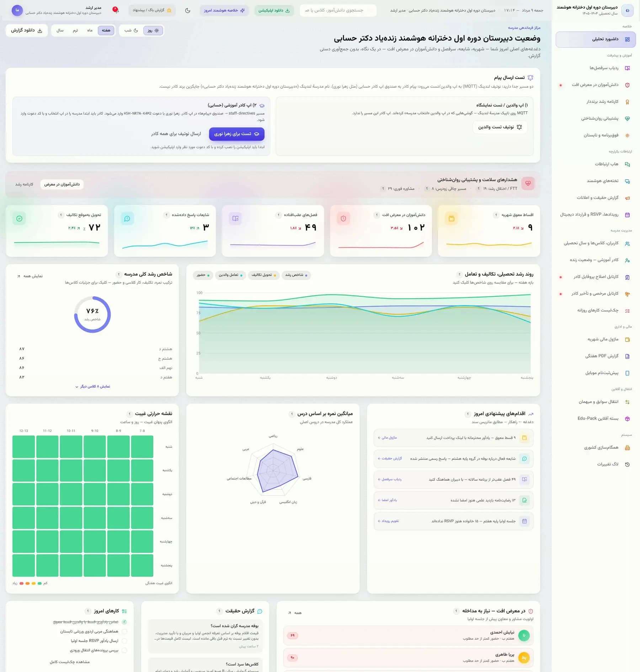640x672 pixels.
Task: Open the help icon beside "مشاوره فوری: ۳۹"
Action: point(383,188)
